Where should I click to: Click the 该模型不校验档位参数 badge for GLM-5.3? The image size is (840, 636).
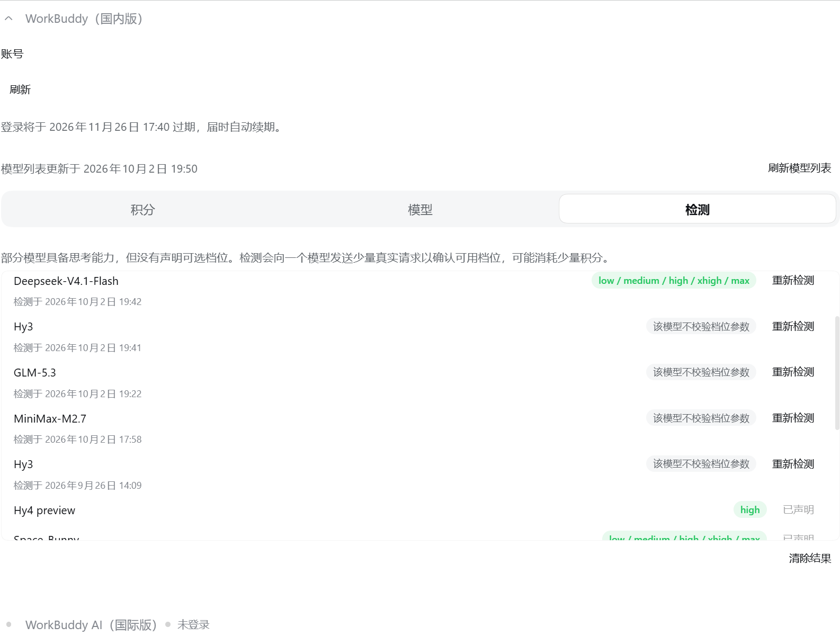701,372
